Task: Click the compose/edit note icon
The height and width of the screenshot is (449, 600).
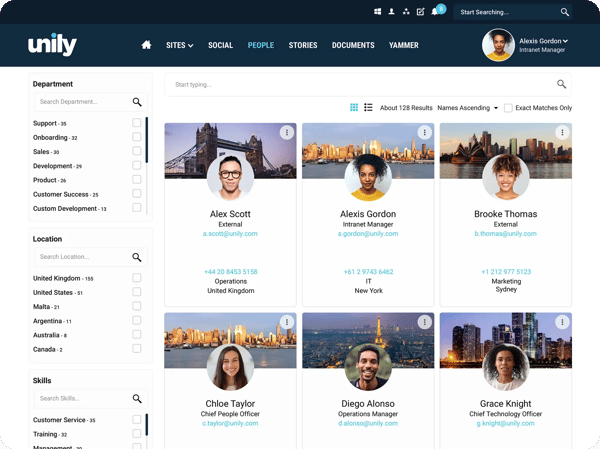Action: coord(420,12)
